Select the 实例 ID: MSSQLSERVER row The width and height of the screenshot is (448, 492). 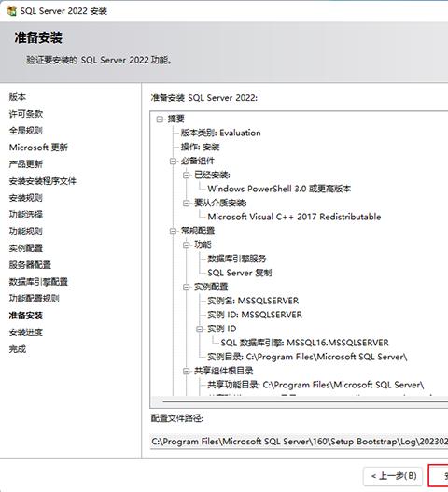255,315
